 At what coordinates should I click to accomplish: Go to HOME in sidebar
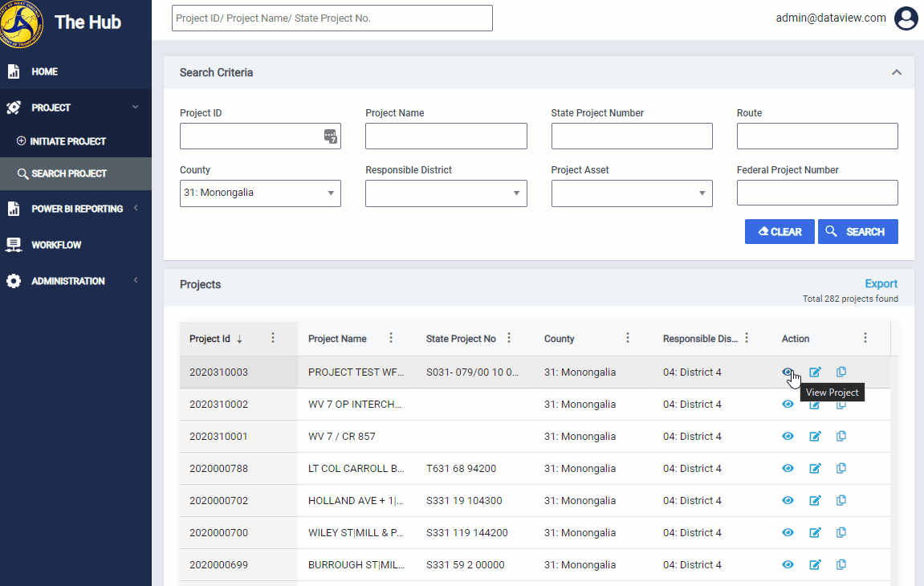pos(44,72)
